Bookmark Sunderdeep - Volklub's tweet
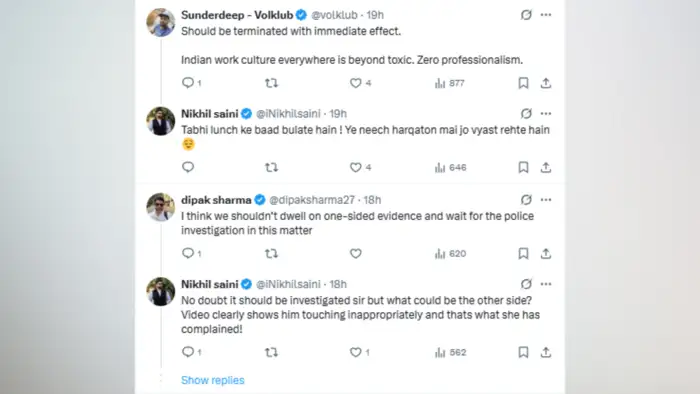Image resolution: width=700 pixels, height=394 pixels. 523,83
